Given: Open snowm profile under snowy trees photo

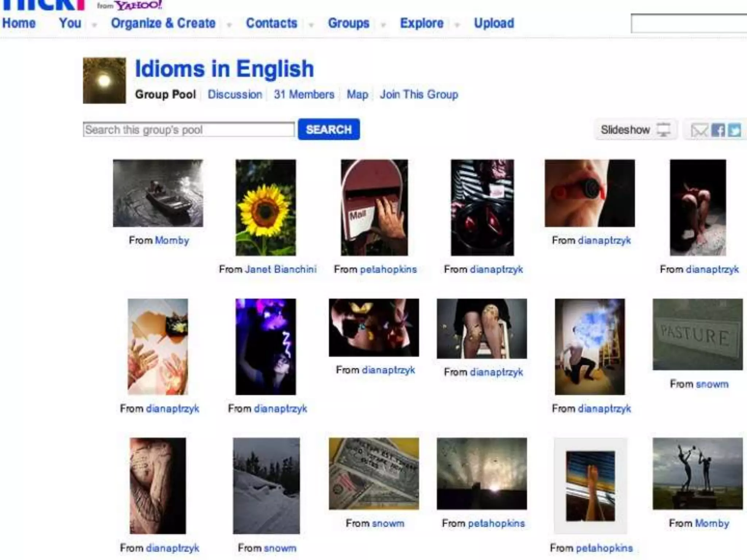Looking at the screenshot, I should pos(280,548).
